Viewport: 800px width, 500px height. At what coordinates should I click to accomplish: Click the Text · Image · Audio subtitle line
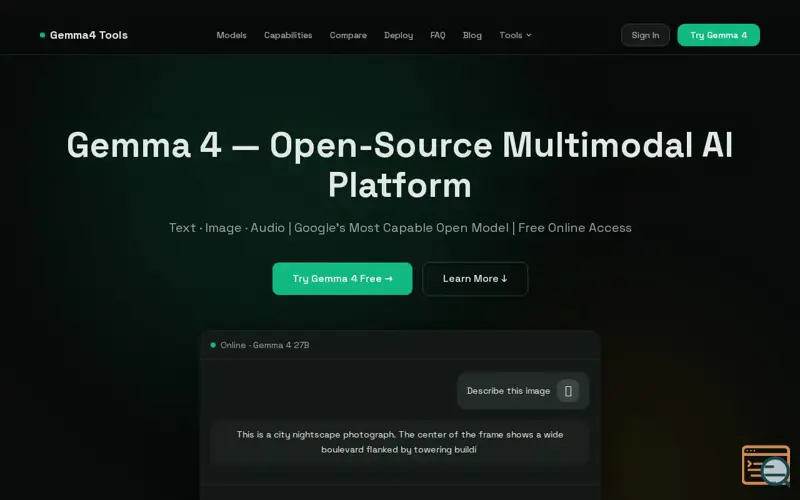pos(400,228)
